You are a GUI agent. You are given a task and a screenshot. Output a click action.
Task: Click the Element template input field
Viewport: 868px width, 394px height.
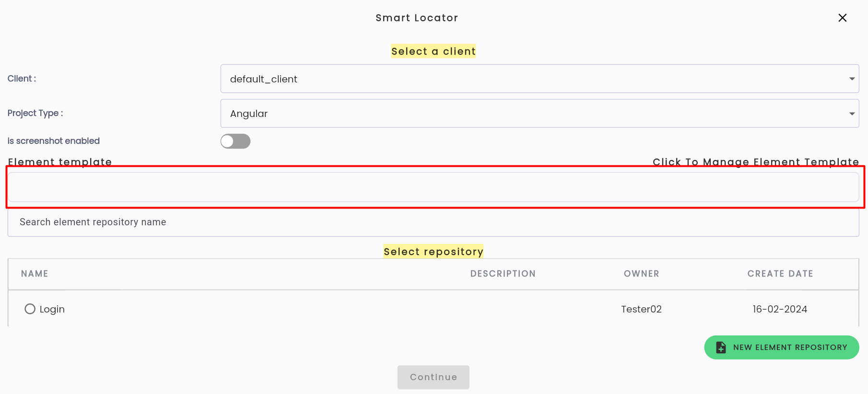(x=433, y=187)
